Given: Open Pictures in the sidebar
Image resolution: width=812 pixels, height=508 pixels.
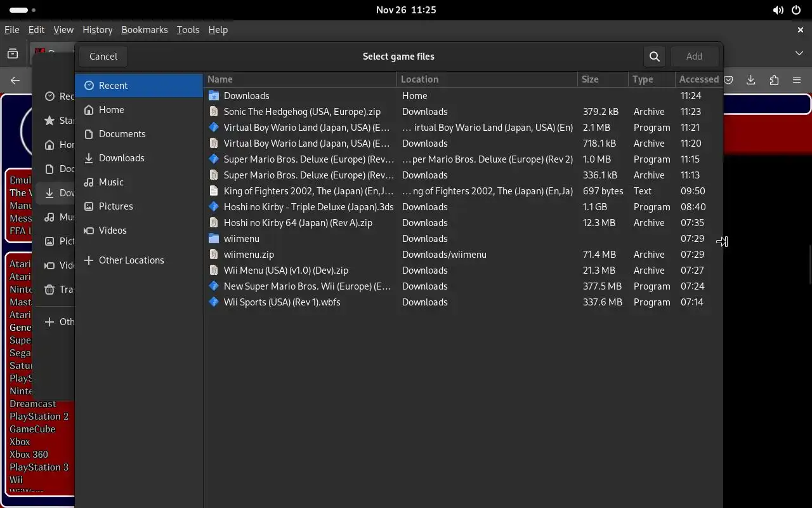Looking at the screenshot, I should coord(139,206).
